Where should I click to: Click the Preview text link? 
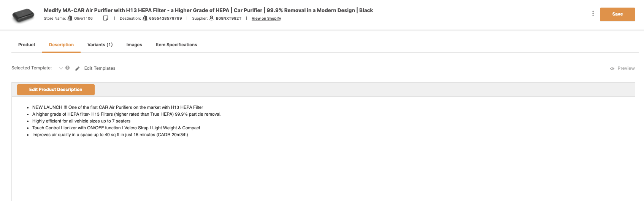pos(626,68)
